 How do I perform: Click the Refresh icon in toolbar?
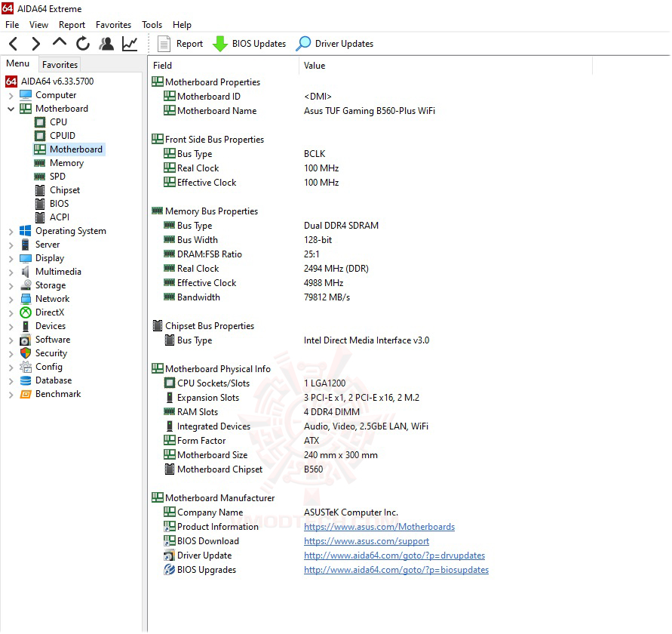pyautogui.click(x=83, y=44)
